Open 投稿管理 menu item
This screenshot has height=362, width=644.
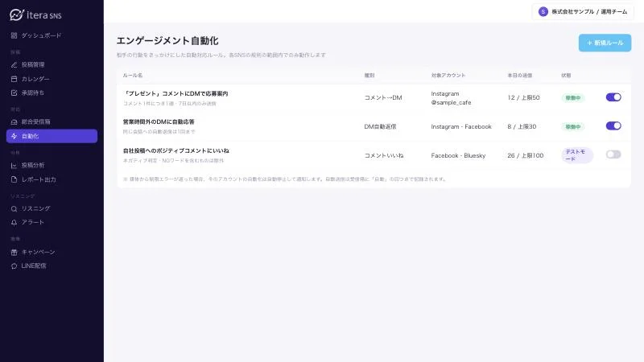[x=52, y=65]
